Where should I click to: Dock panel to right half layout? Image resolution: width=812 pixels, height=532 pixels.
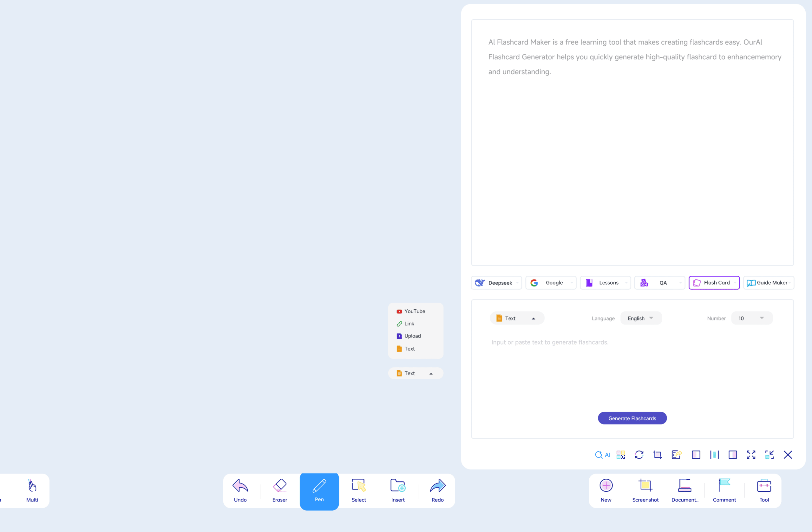(732, 455)
